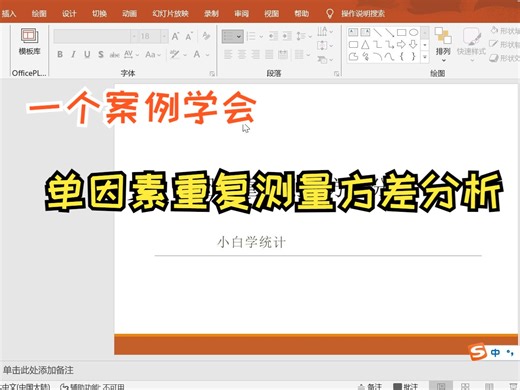The image size is (520, 390).
Task: Select the arc shape
Action: pyautogui.click(x=377, y=57)
